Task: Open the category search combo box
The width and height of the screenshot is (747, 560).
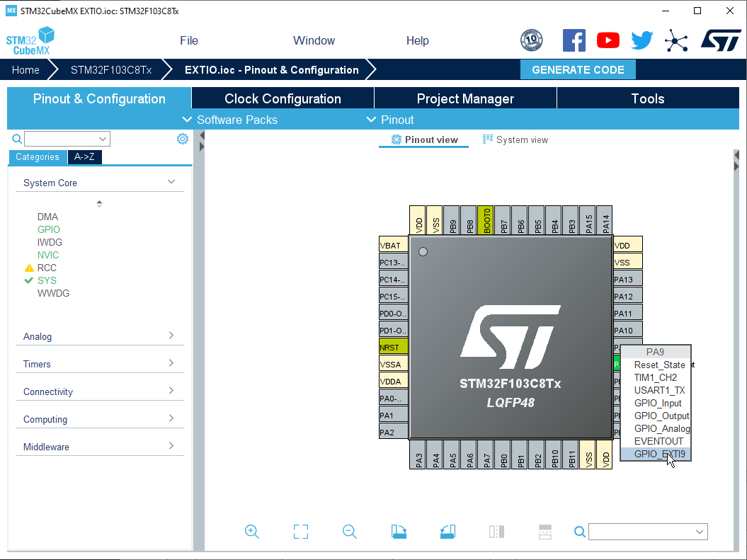Action: click(x=67, y=139)
